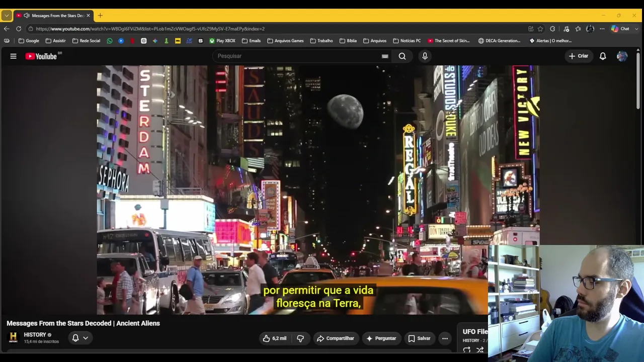Click the 15,4 mi de inscritos text
The height and width of the screenshot is (362, 644).
coord(41,342)
